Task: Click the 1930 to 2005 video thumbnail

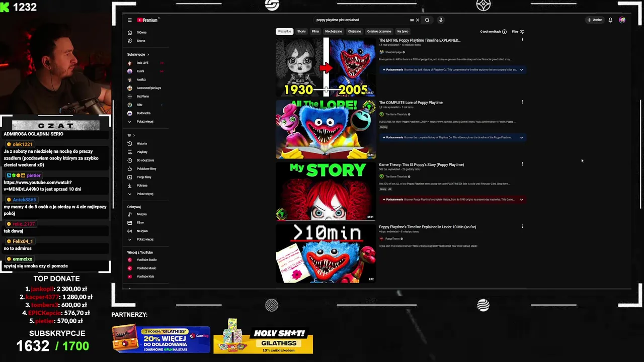Action: pos(326,67)
